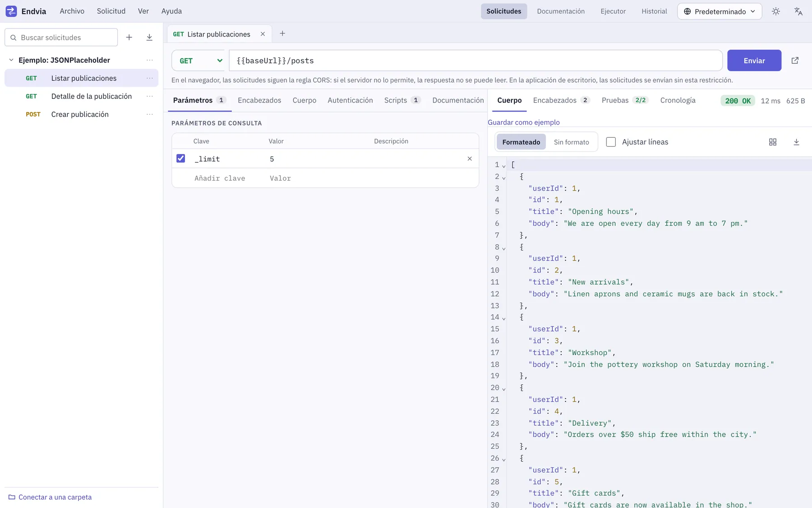Open the Archivo menu
812x508 pixels.
[x=72, y=11]
